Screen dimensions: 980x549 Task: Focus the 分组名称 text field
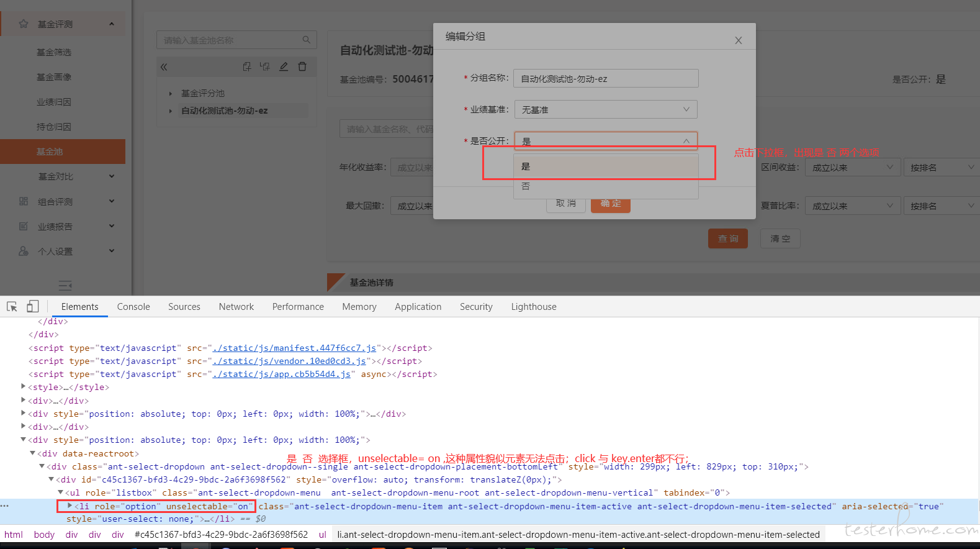tap(606, 78)
